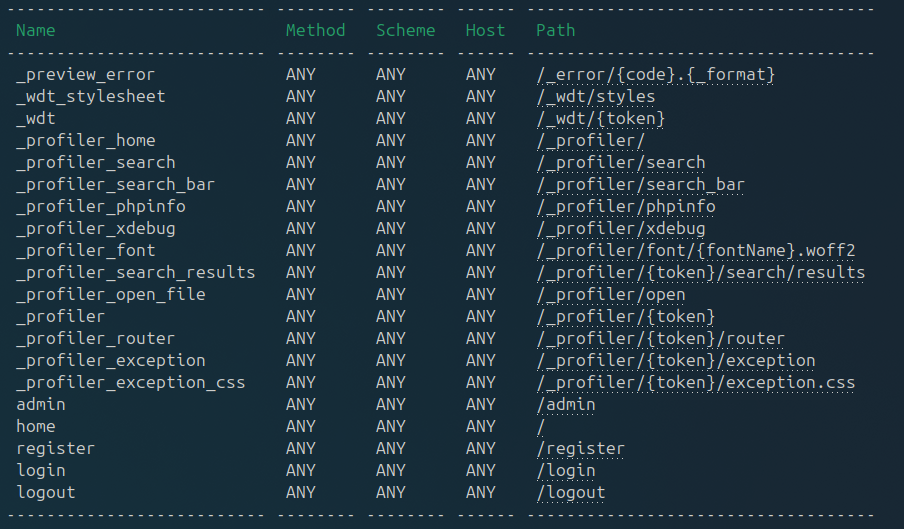Click the /_profiler/xdebug path link
The width and height of the screenshot is (904, 529).
coord(621,229)
